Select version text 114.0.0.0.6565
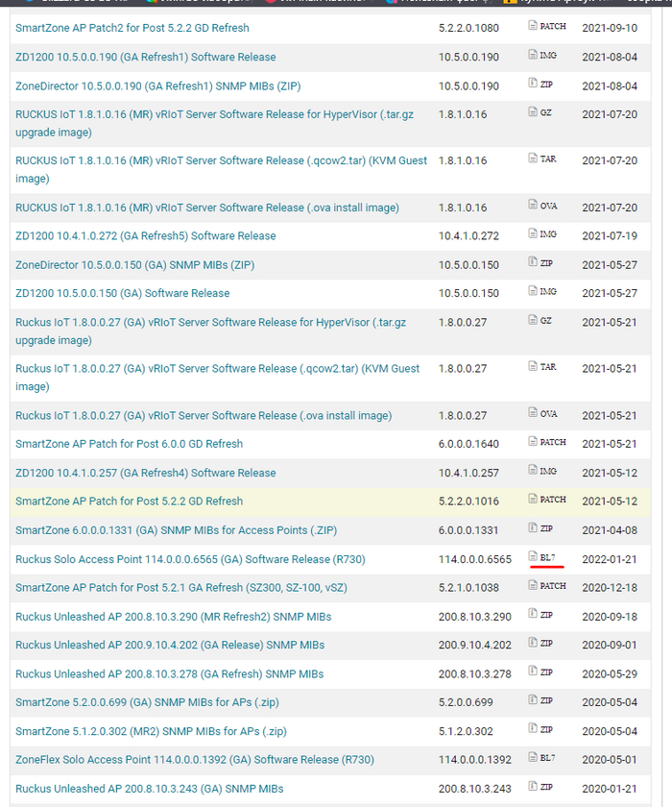672x807 pixels. 475,559
